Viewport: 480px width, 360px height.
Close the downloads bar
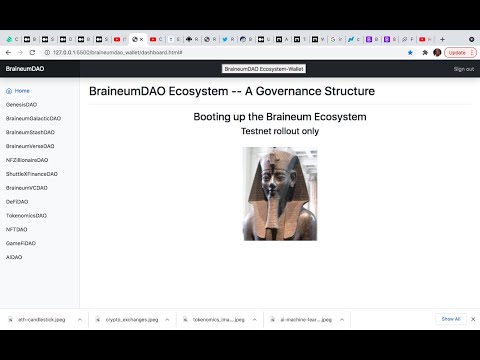point(473,319)
